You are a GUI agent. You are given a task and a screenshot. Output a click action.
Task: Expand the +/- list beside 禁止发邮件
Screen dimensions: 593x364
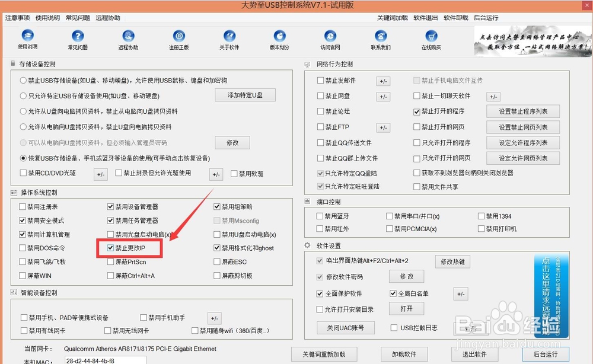[383, 81]
